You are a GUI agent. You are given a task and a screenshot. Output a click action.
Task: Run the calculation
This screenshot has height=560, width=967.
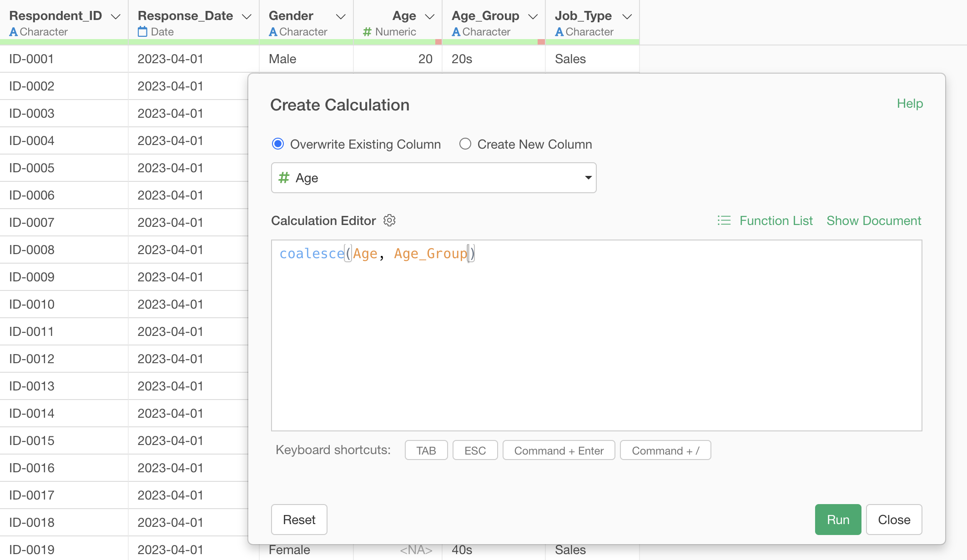click(x=838, y=520)
